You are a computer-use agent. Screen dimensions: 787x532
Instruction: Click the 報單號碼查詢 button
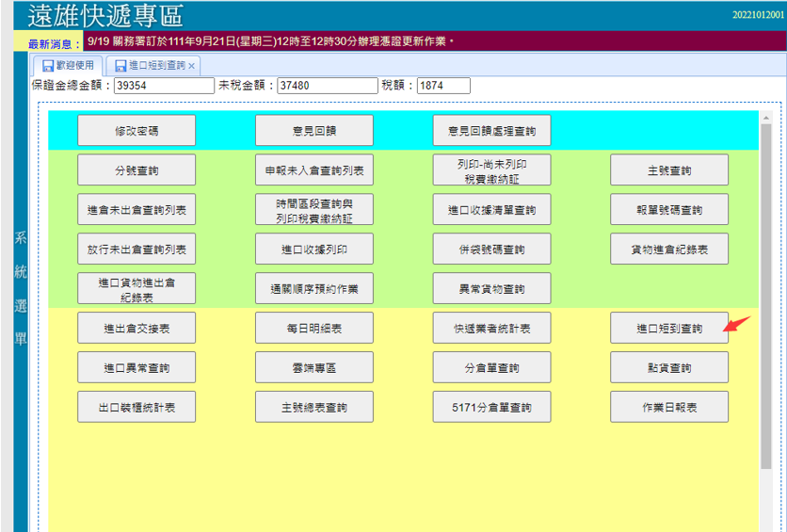point(668,210)
